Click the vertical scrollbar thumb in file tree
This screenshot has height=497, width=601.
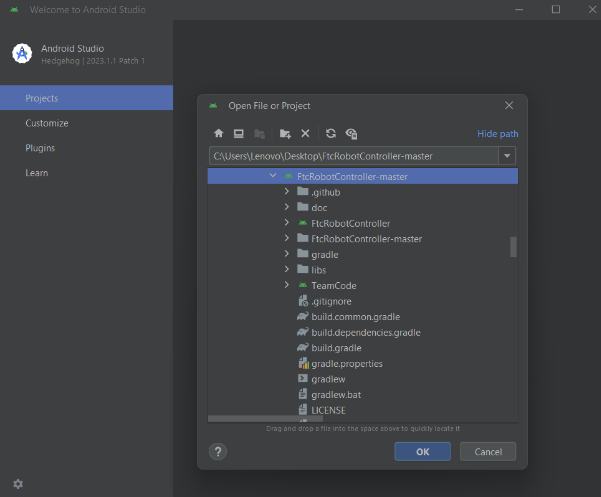click(x=513, y=247)
